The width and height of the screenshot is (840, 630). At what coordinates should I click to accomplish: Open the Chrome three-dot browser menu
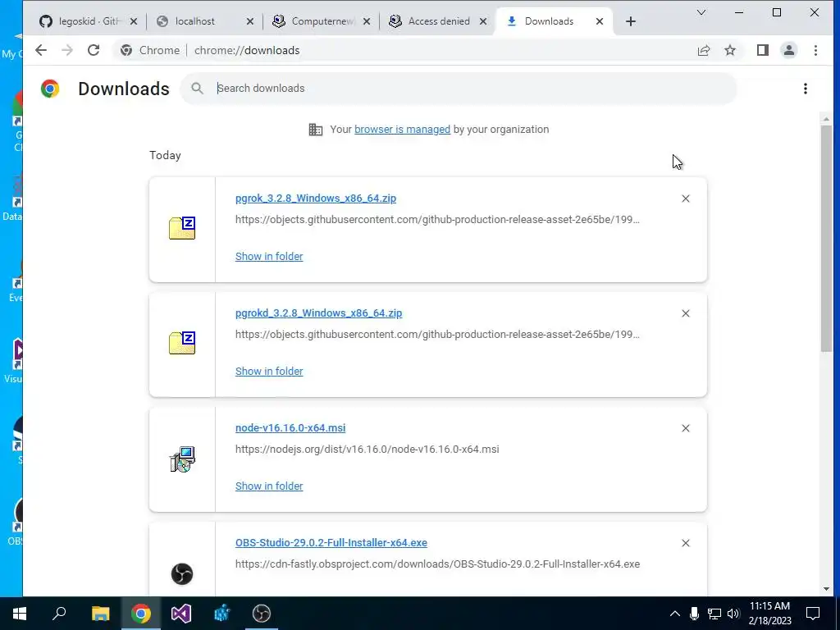[x=815, y=50]
